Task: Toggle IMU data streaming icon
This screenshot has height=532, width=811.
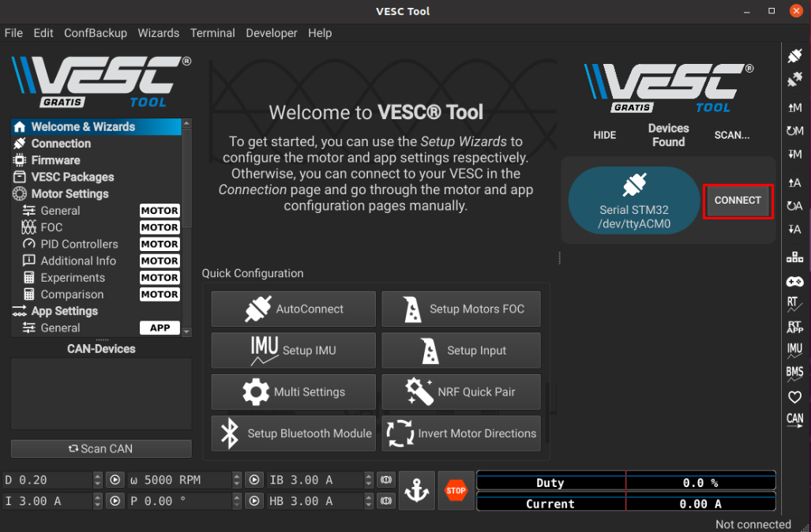Action: [794, 350]
